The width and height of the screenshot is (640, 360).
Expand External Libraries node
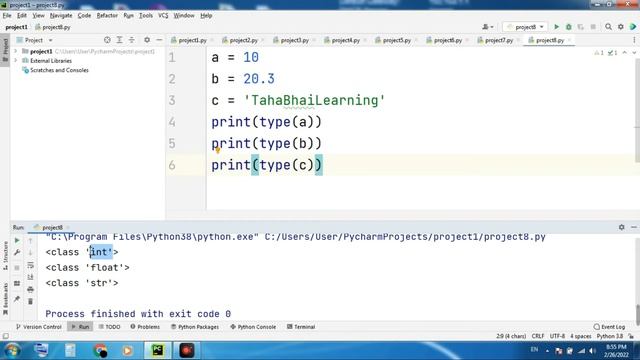(x=16, y=61)
